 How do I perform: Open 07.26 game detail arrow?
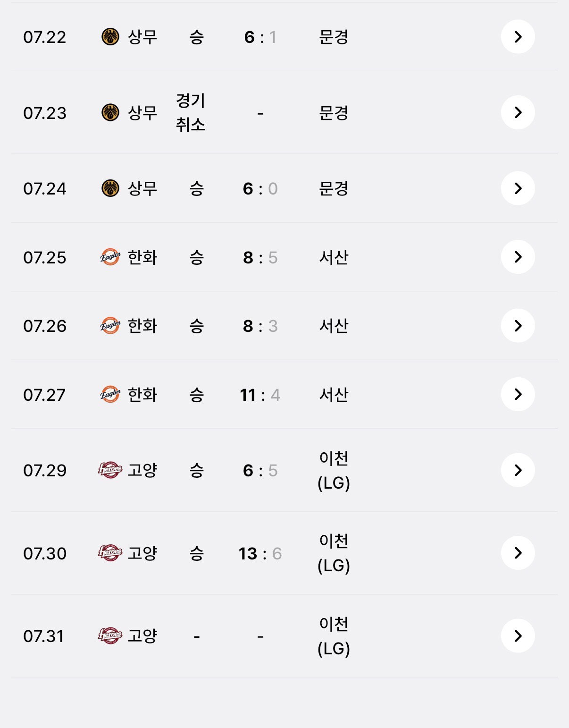point(518,326)
